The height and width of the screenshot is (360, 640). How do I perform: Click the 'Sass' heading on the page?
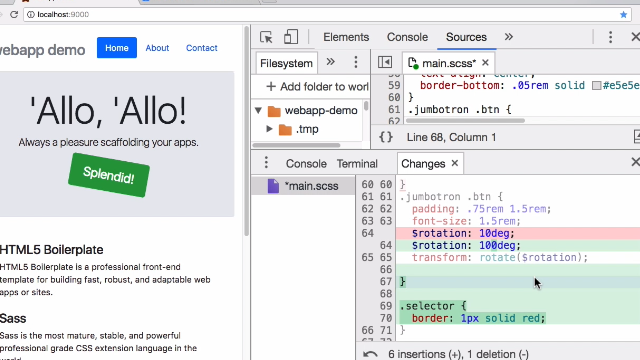point(13,318)
